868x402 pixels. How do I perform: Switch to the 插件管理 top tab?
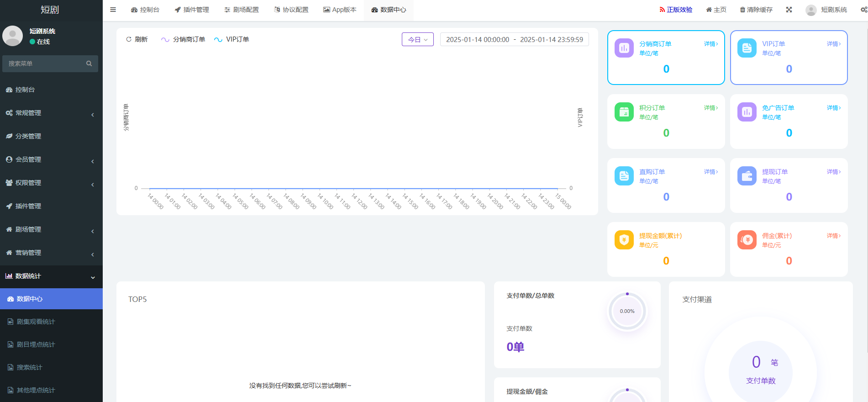pyautogui.click(x=192, y=10)
